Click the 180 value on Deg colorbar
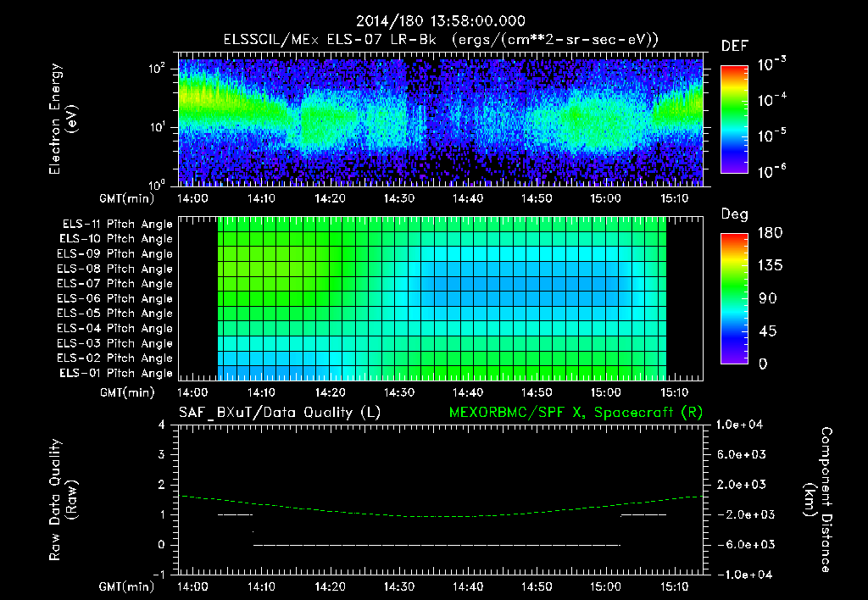Viewport: 868px width, 600px height. click(770, 232)
